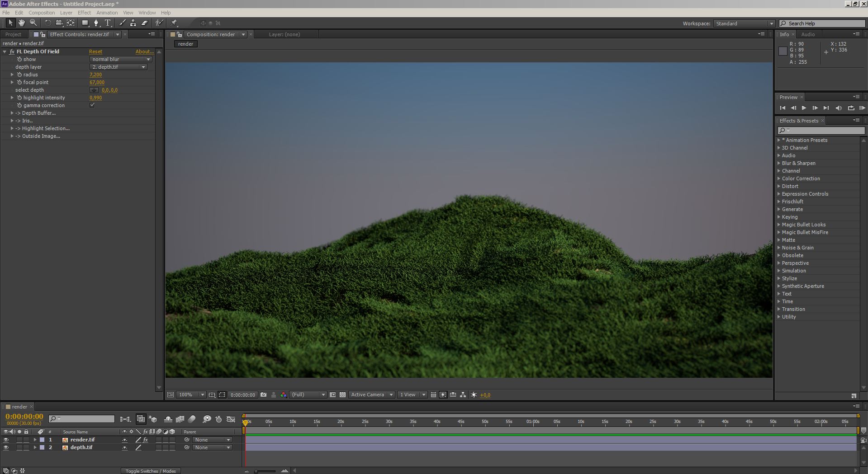Switch to the Audio tab
The width and height of the screenshot is (868, 474).
coord(808,34)
